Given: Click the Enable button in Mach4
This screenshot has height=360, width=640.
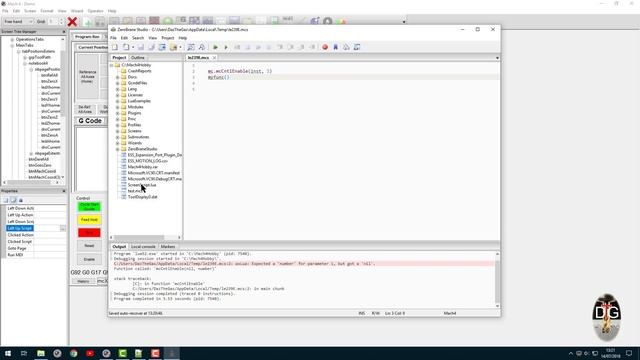Looking at the screenshot, I should [89, 259].
